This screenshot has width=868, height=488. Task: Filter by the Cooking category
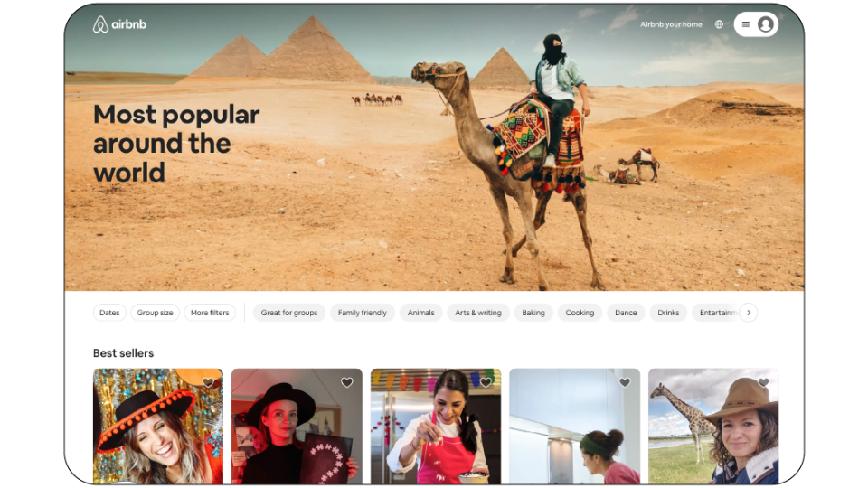[580, 313]
